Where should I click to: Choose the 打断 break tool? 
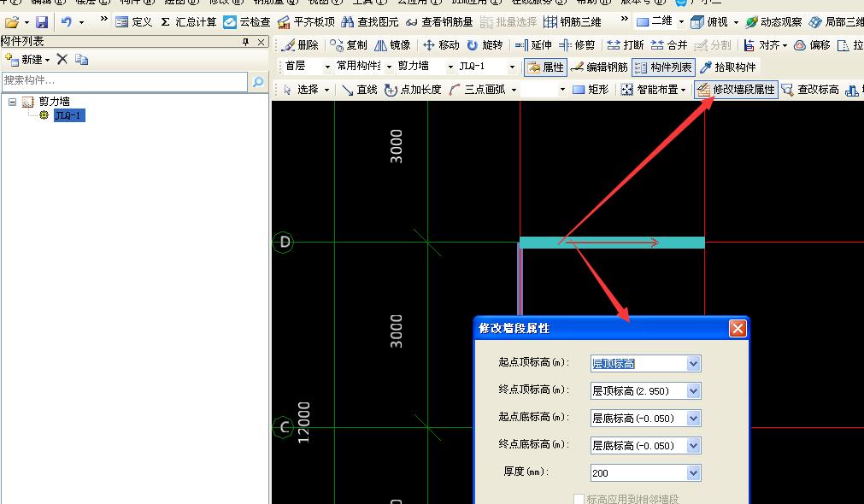[x=626, y=45]
